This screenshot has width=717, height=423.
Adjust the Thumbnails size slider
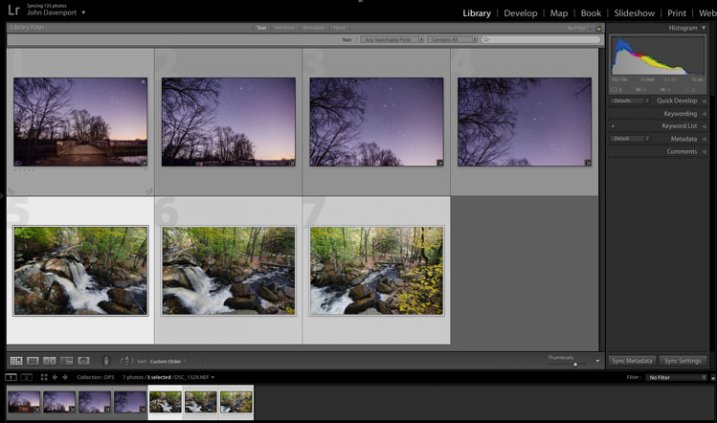574,363
